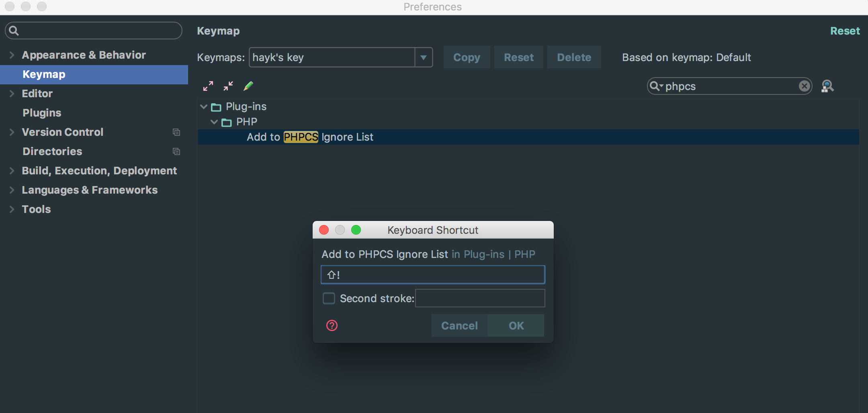Clear the phpcs search filter
The width and height of the screenshot is (868, 413).
804,86
